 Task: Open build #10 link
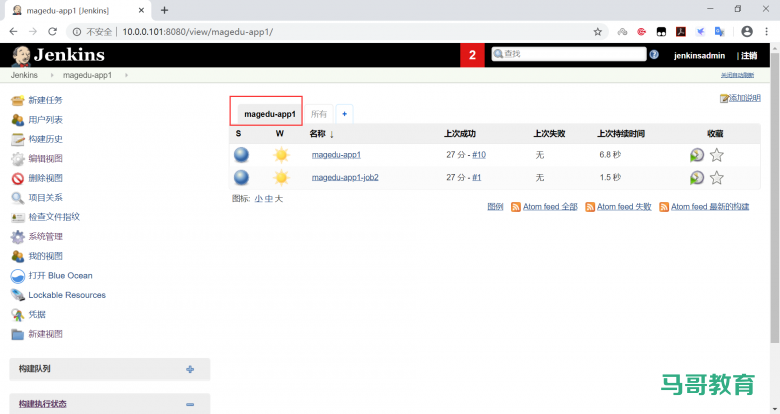tap(479, 155)
